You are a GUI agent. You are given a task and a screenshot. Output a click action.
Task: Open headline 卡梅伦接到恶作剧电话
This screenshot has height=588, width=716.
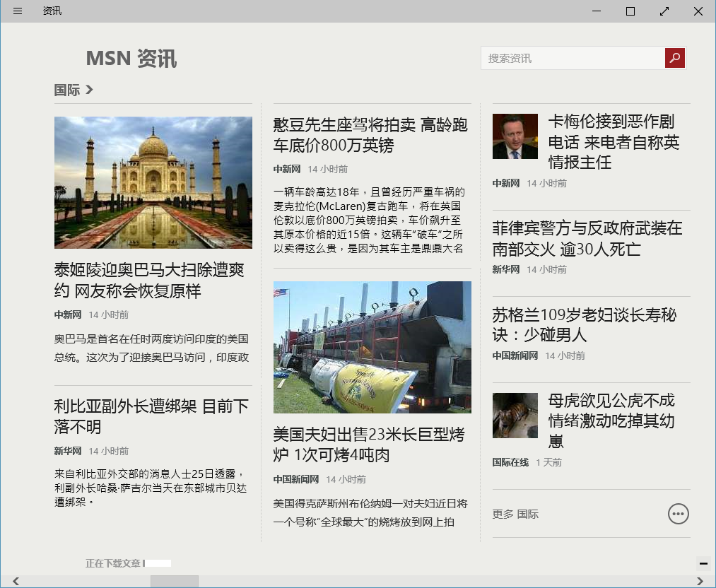pyautogui.click(x=614, y=141)
